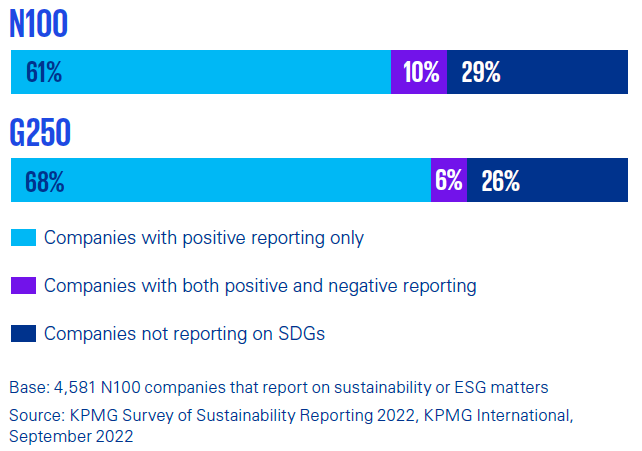Select the dark blue 26% G250 segment
Viewport: 642px width, 451px height.
coord(548,181)
